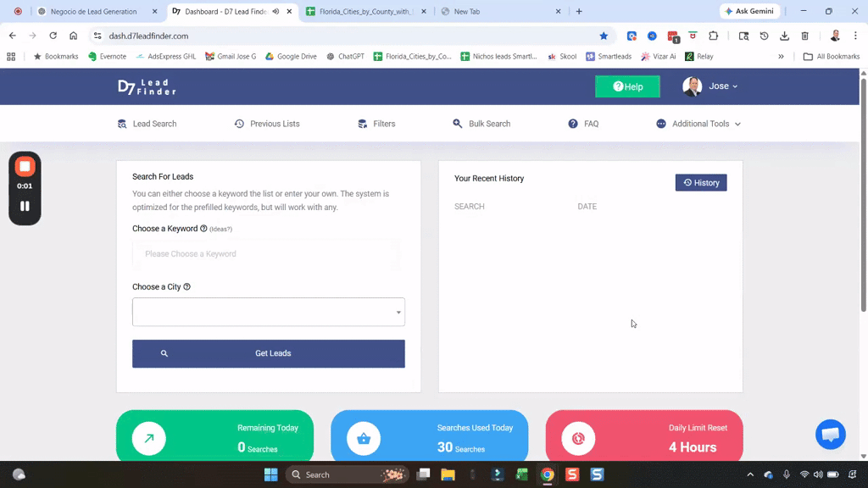Open Windows Start menu
868x488 pixels.
[x=270, y=474]
